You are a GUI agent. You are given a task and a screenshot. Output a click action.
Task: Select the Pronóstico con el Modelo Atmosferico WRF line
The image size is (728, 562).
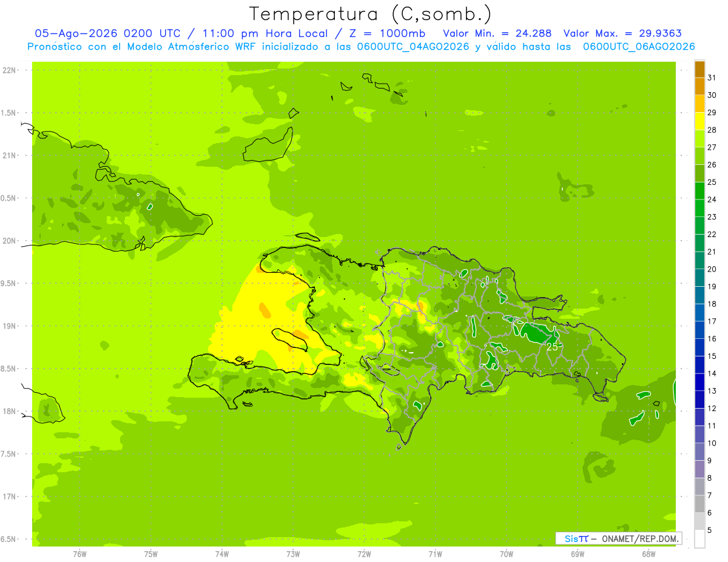[x=361, y=47]
